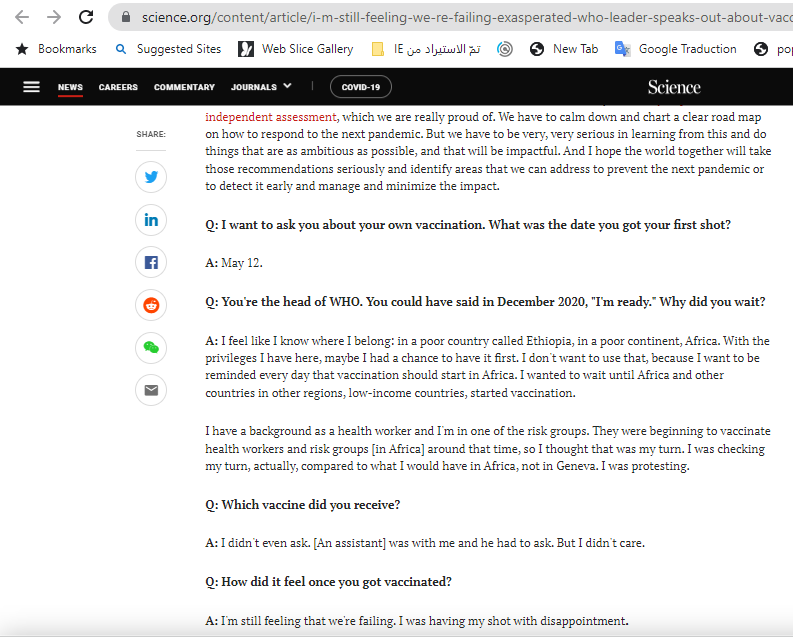
Task: Open the Web Slice Gallery bookmark
Action: (x=296, y=49)
